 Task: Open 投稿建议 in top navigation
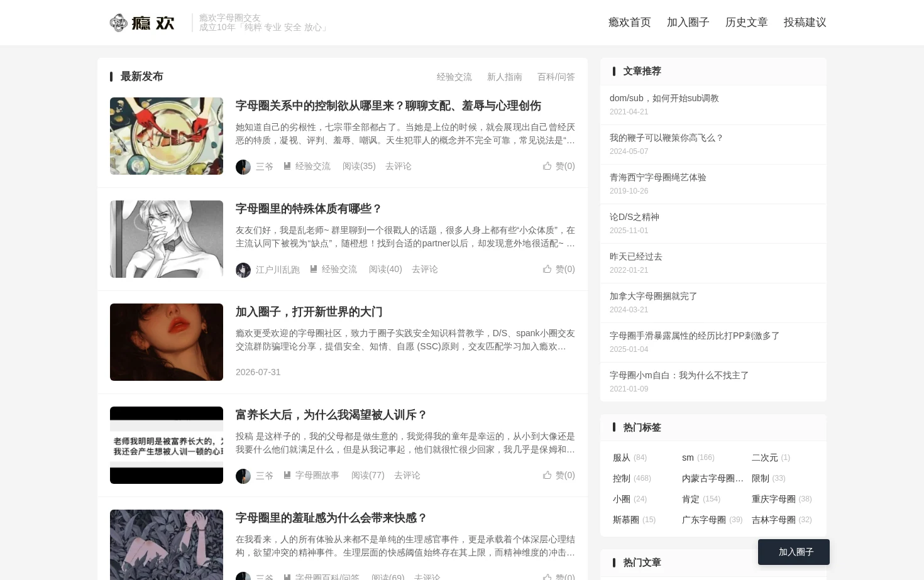[x=805, y=23]
